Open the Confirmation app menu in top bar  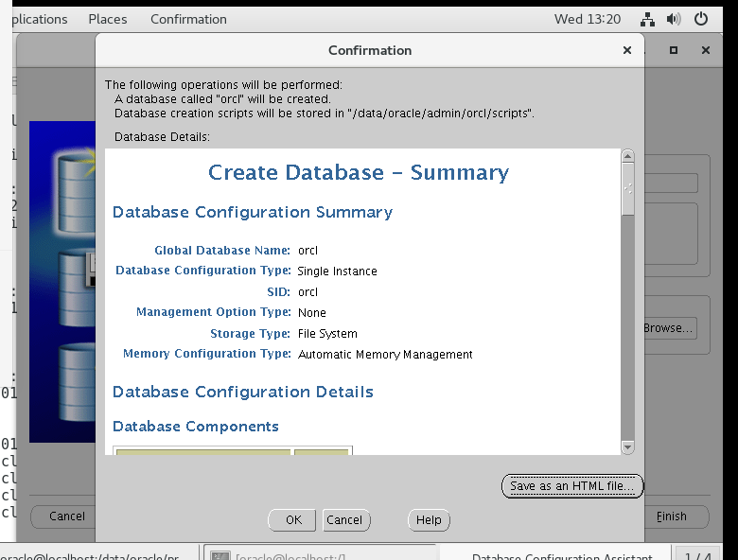coord(188,19)
